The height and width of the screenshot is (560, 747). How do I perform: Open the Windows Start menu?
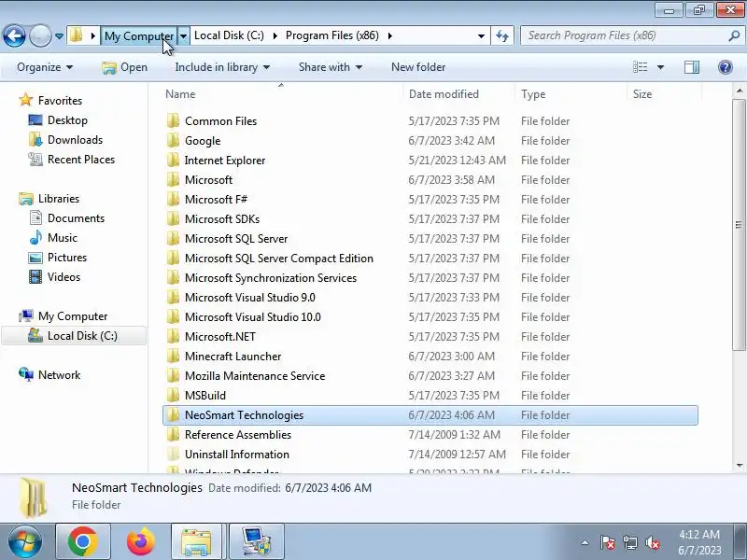pos(25,542)
